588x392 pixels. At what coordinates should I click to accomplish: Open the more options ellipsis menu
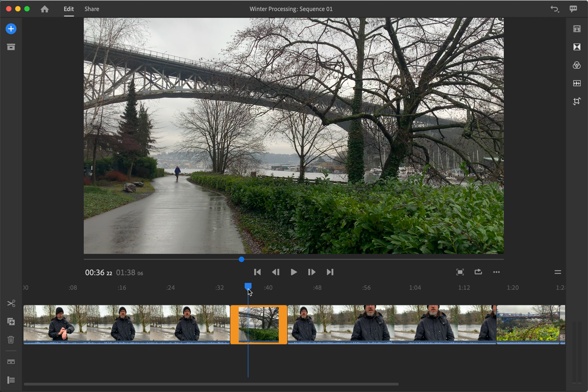496,272
